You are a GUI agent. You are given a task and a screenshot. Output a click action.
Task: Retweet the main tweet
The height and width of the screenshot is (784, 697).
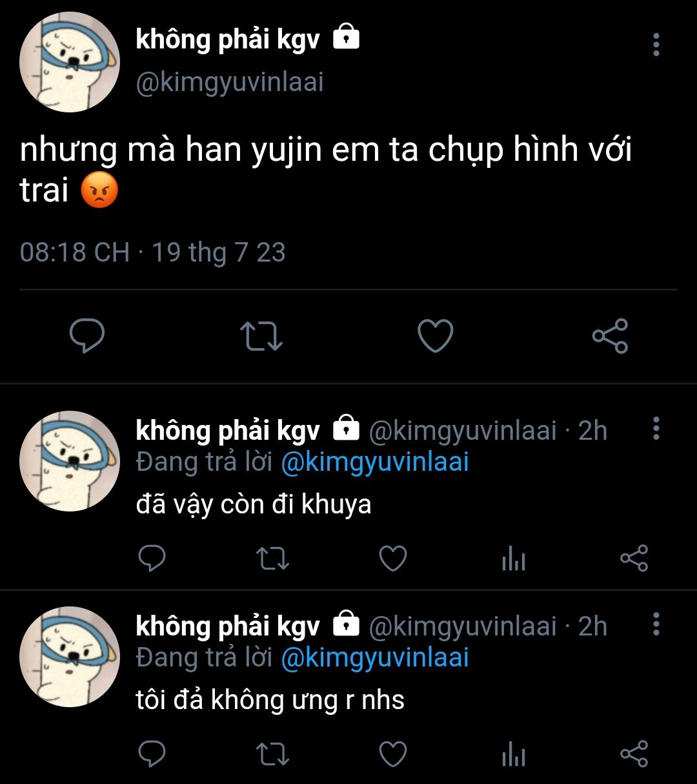(261, 336)
